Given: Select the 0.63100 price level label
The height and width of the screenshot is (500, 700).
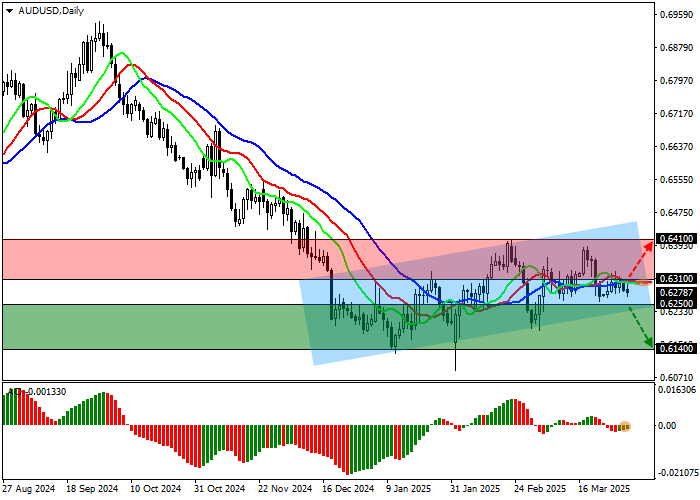Looking at the screenshot, I should [x=676, y=279].
